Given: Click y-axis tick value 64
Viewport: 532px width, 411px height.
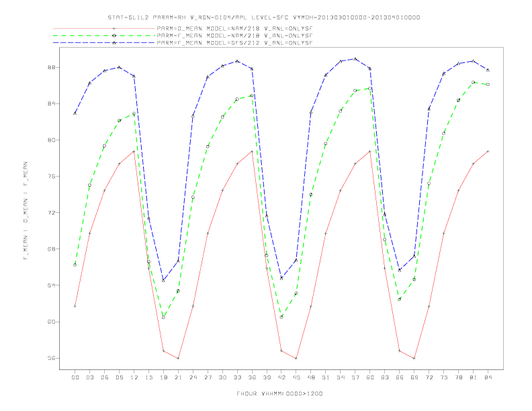Looking at the screenshot, I should point(51,285).
